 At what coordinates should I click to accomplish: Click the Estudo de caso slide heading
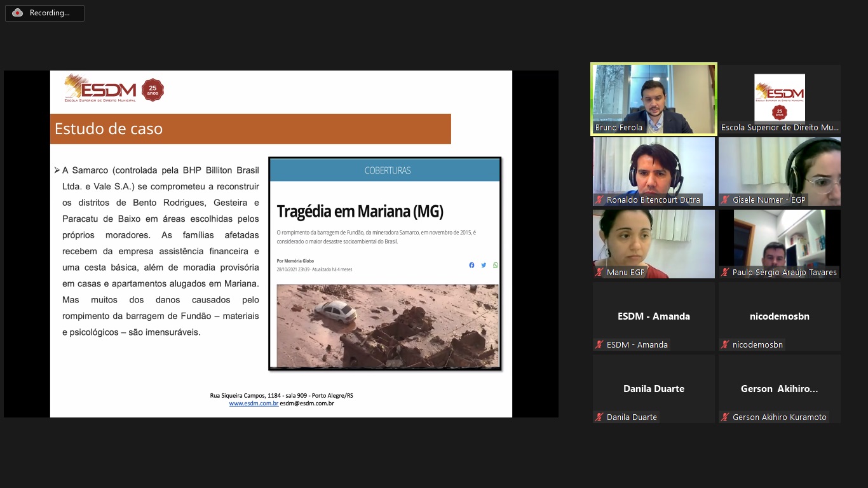click(x=109, y=128)
